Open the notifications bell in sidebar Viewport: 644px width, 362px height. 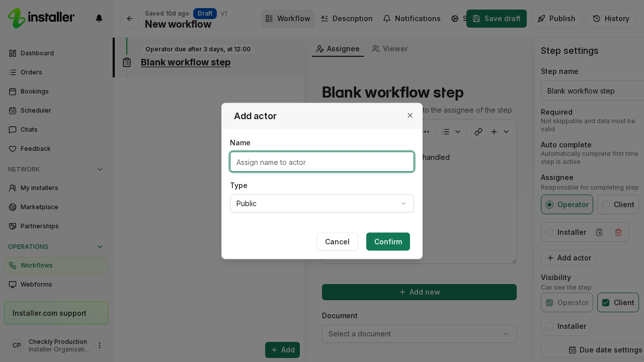[99, 18]
